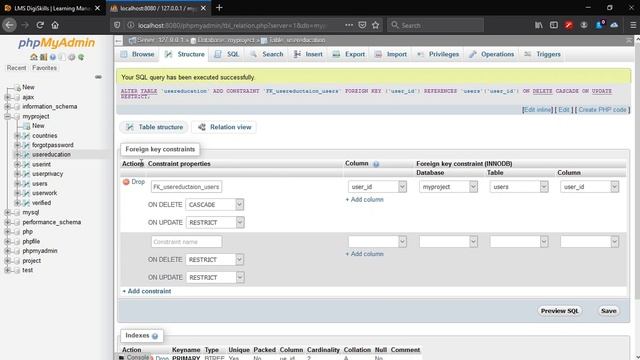Click the Firefox back arrow button
640x360 pixels.
[9, 25]
